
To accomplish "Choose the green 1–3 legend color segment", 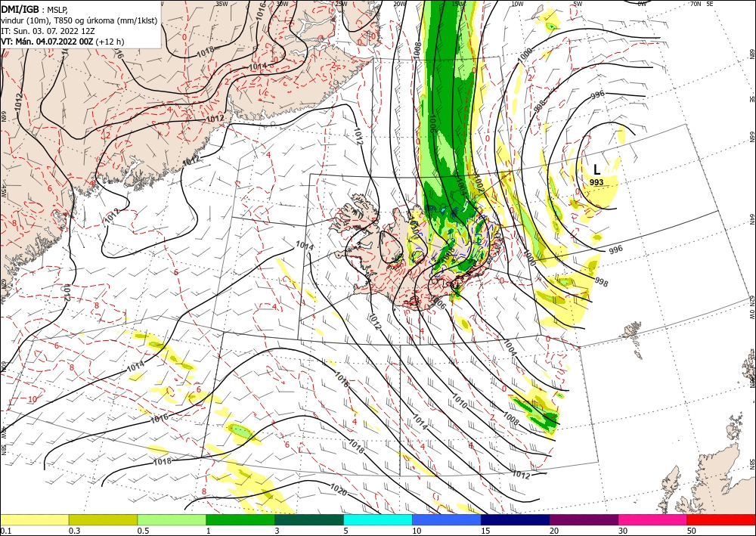I will [240, 519].
